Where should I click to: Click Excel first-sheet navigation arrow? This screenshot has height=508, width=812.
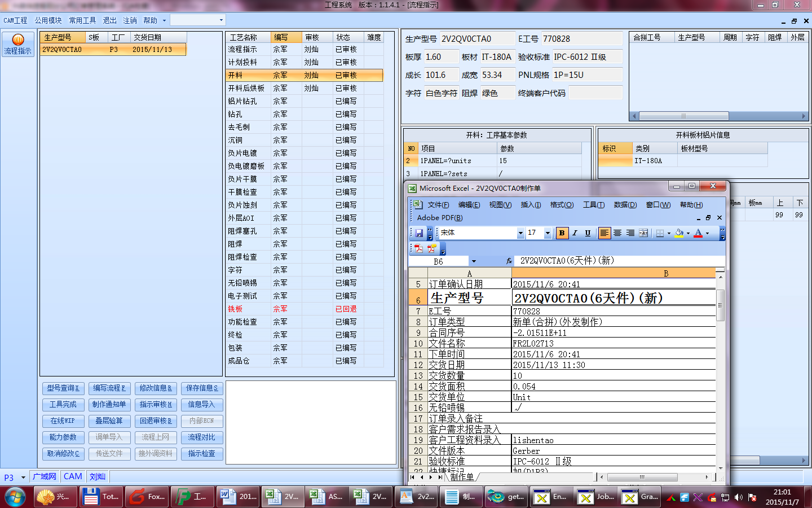coord(413,478)
